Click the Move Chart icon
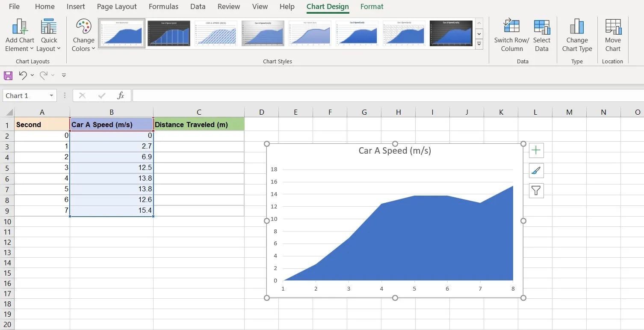This screenshot has height=330, width=644. pos(613,34)
